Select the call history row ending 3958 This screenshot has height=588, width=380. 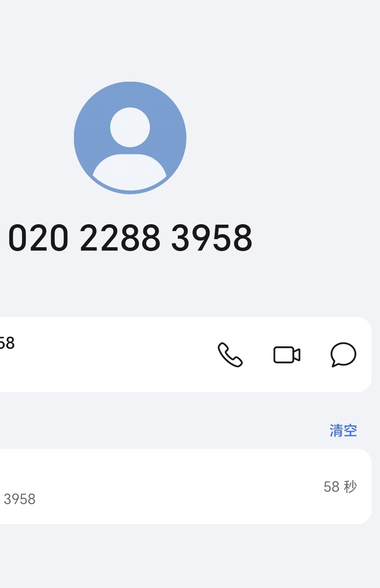(x=185, y=486)
